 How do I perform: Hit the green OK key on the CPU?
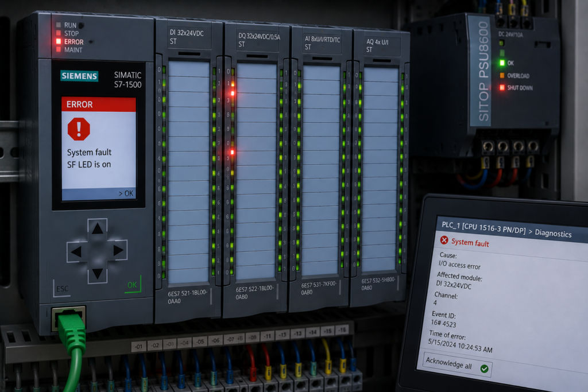point(133,285)
